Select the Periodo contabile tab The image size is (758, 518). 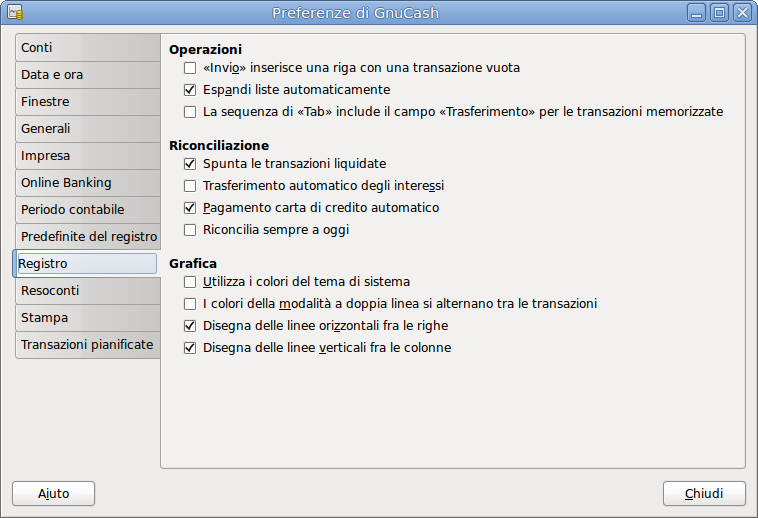[x=87, y=210]
